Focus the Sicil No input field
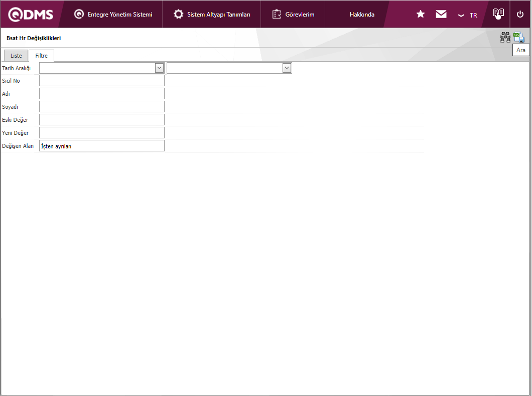Image resolution: width=532 pixels, height=396 pixels. coord(102,81)
